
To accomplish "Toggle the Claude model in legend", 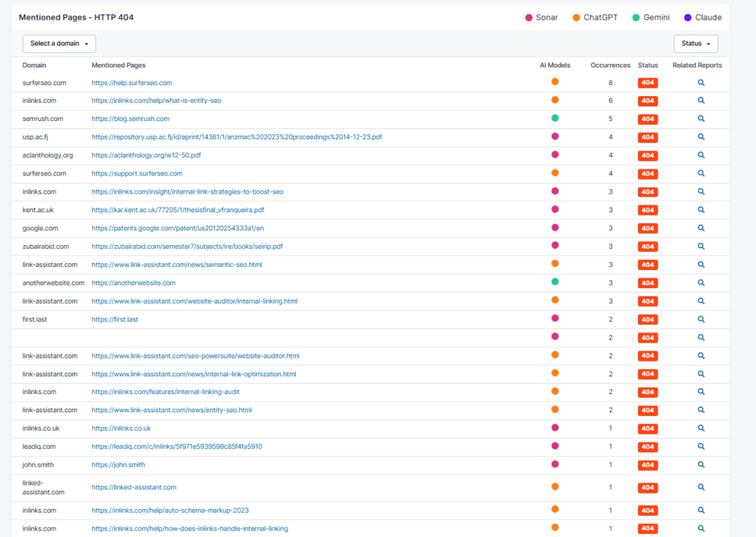I will pos(703,18).
